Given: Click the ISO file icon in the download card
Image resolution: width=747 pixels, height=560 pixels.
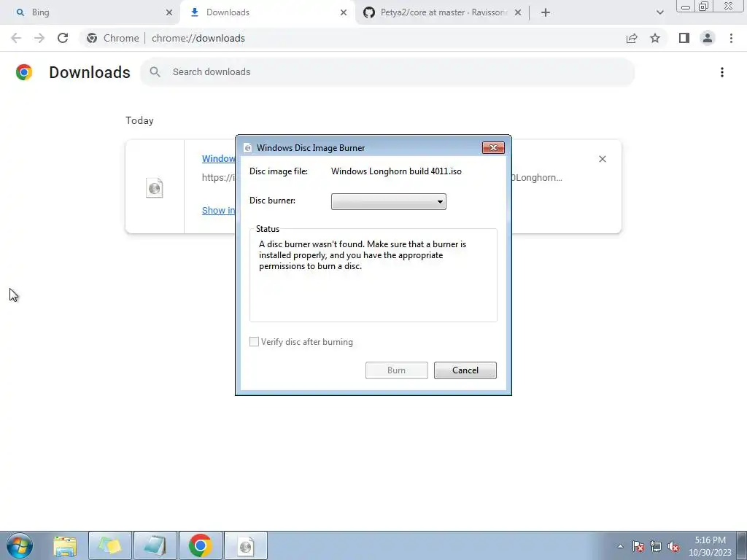Looking at the screenshot, I should coord(155,187).
